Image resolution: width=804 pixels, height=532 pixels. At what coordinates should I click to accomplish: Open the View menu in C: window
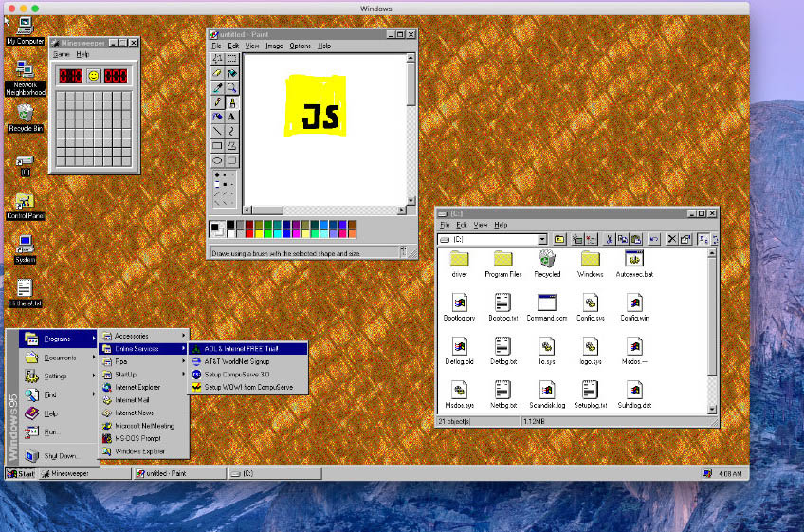(481, 225)
